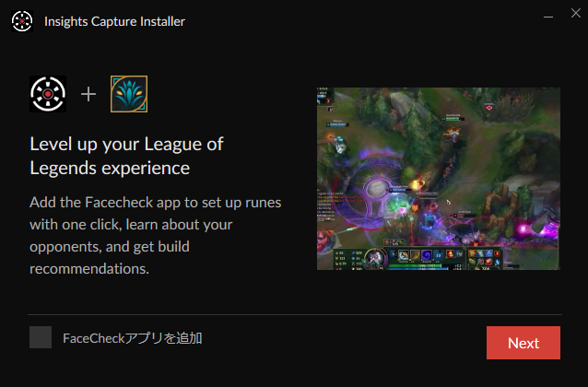Click the large Insights Capture reticle logo
588x387 pixels.
point(48,94)
